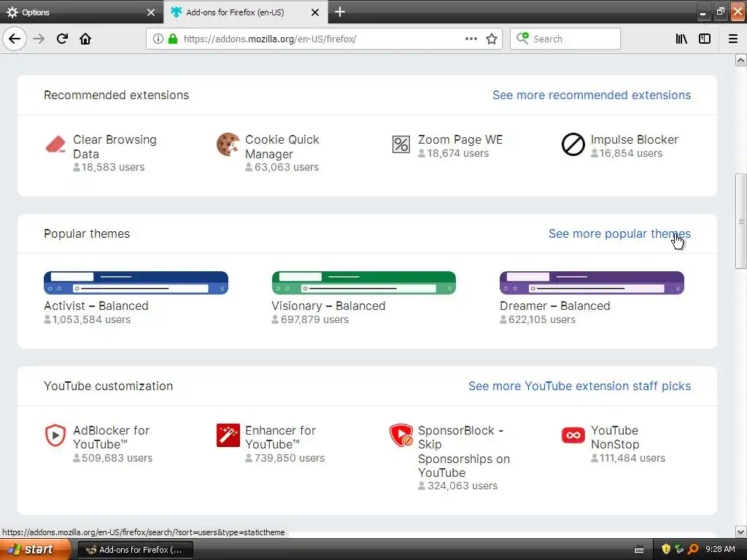Click the "1,053,584 users" count
Image resolution: width=747 pixels, height=560 pixels.
click(91, 319)
